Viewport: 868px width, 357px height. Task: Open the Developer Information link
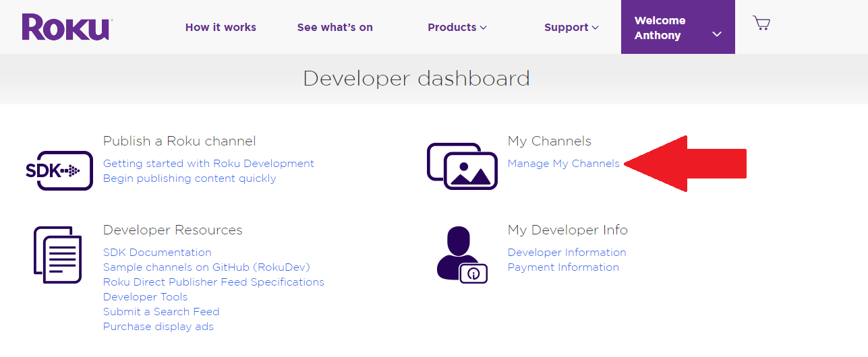pos(567,253)
